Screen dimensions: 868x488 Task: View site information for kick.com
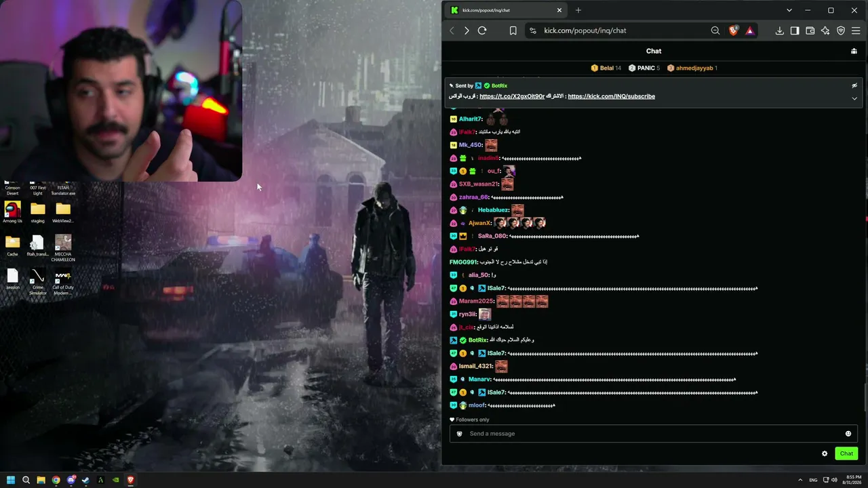532,30
